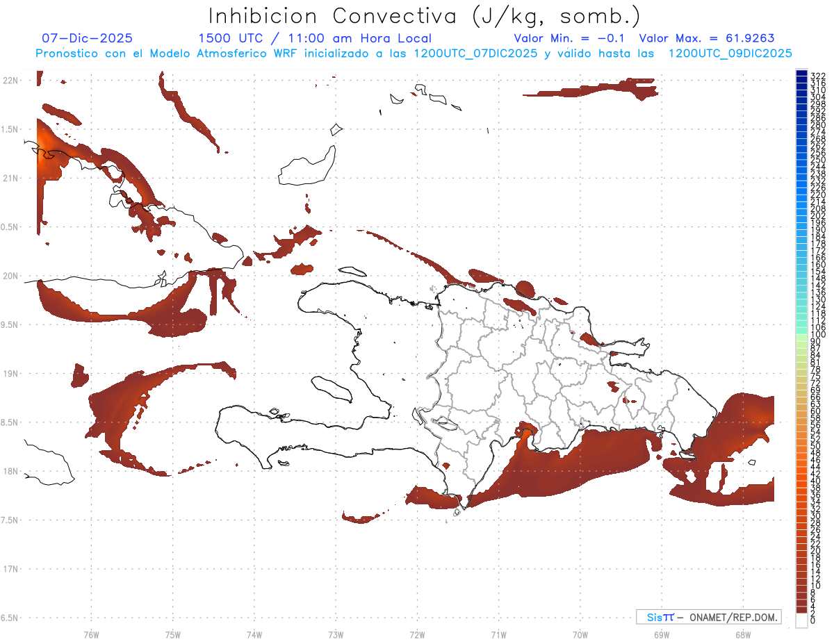This screenshot has height=644, width=834.
Task: Click the '22N' latitude label
Action: pos(10,81)
